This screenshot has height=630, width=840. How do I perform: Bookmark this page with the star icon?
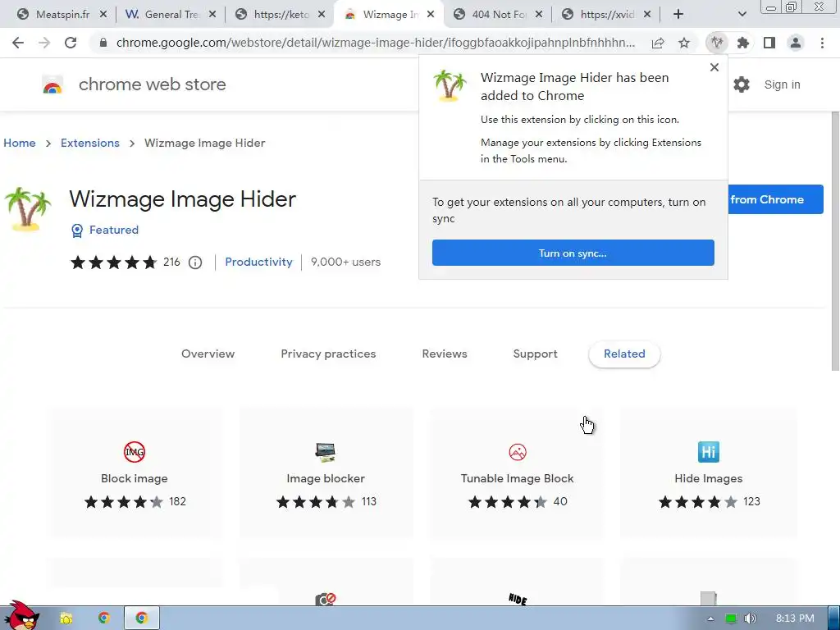(x=684, y=43)
